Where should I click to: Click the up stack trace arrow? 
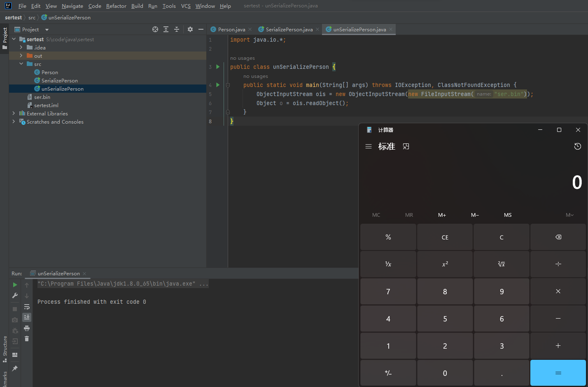(x=27, y=285)
